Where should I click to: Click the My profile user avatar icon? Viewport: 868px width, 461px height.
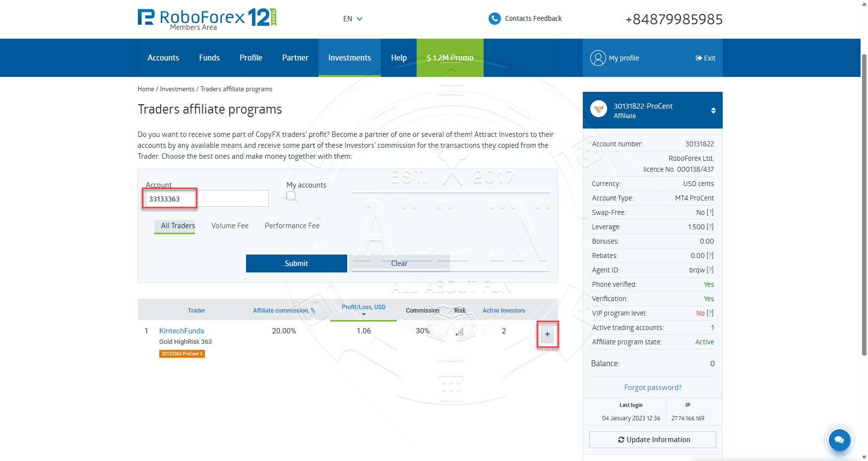point(598,58)
